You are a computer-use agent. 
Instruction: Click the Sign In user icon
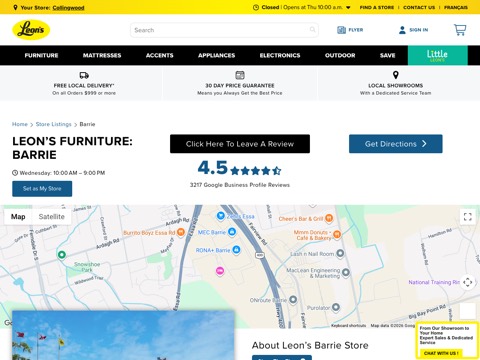coord(402,30)
